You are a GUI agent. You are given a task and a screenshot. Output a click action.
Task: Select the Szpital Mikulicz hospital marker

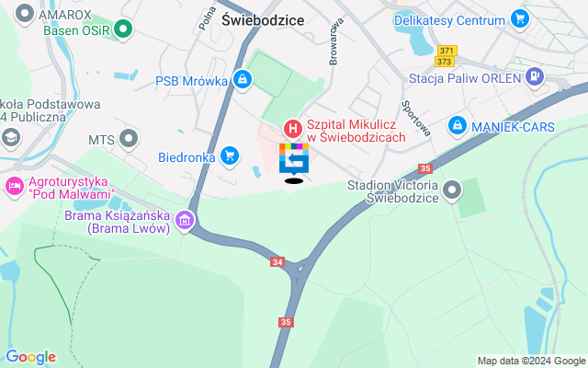(x=293, y=130)
